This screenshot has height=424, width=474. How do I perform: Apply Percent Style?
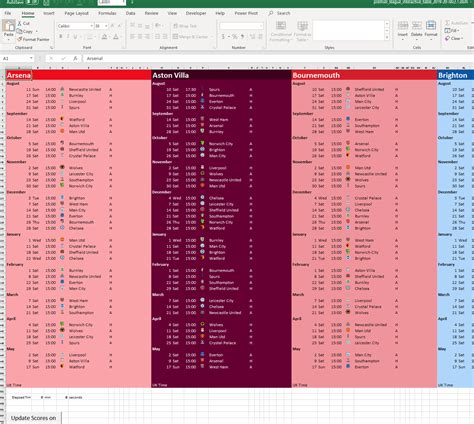click(235, 37)
